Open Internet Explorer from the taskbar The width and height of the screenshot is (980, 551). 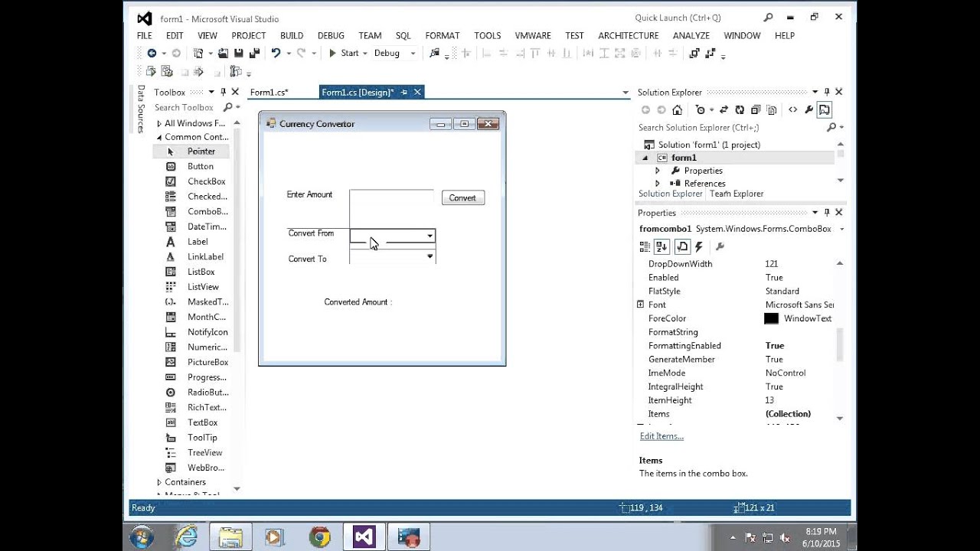pos(186,537)
